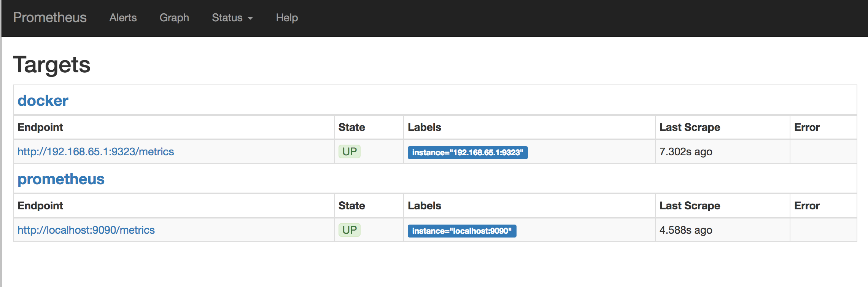
Task: Select the instance="localhost:9090" label badge
Action: (462, 231)
